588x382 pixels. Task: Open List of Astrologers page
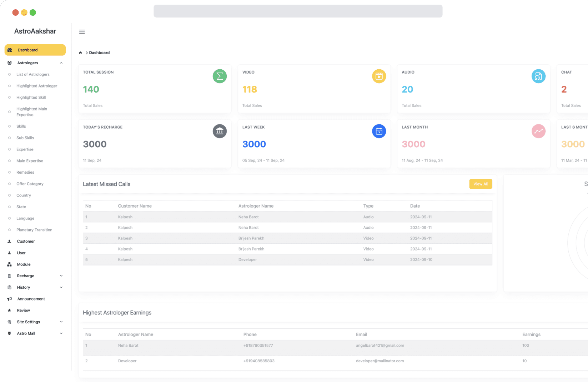[33, 74]
